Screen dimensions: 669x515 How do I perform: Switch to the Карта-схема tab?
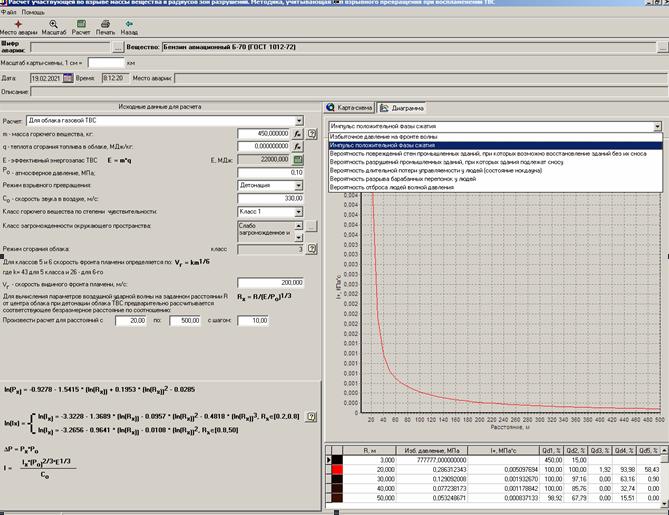tap(352, 108)
